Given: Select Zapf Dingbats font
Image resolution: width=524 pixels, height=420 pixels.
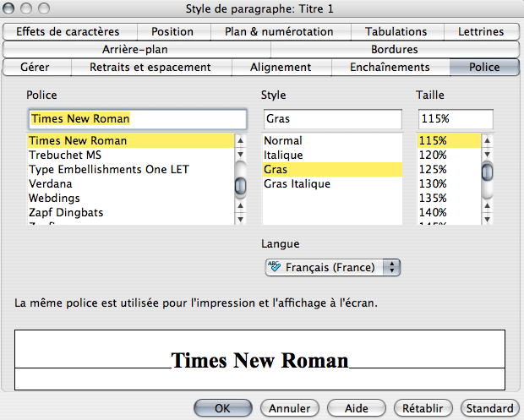Looking at the screenshot, I should [131, 212].
